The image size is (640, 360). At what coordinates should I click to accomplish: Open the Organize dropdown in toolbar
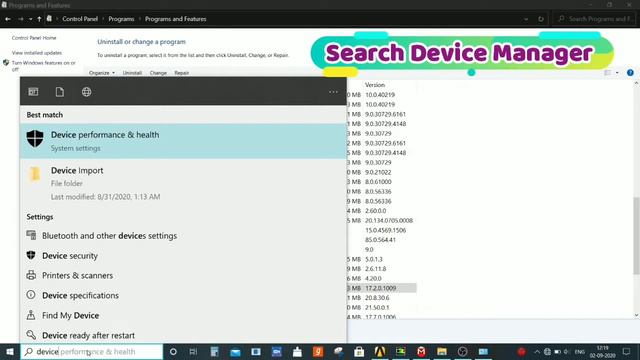(x=102, y=73)
